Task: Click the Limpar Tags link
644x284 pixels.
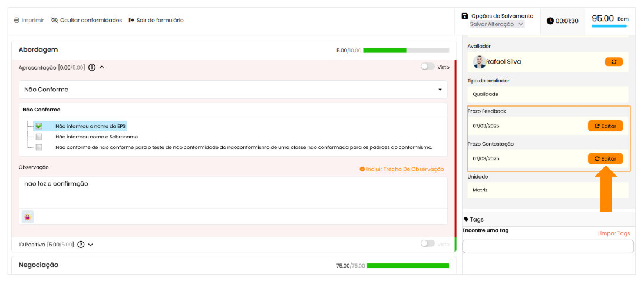Action: [x=613, y=233]
